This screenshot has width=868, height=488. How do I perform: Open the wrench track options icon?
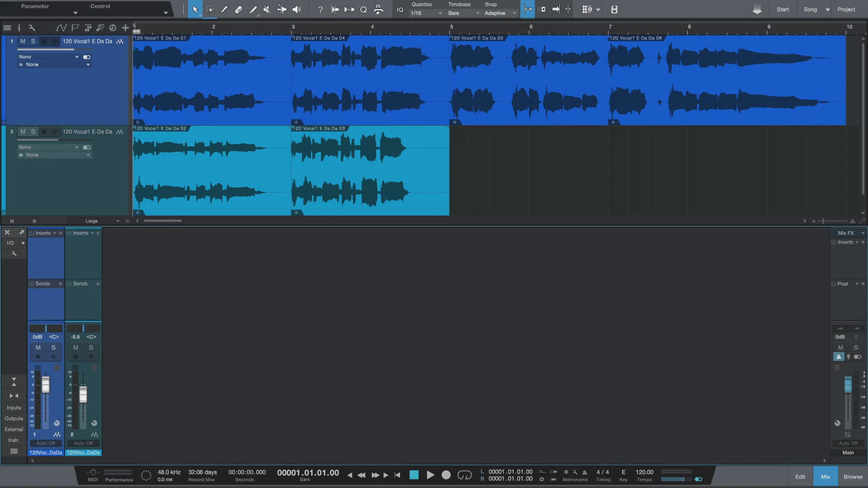coord(32,28)
